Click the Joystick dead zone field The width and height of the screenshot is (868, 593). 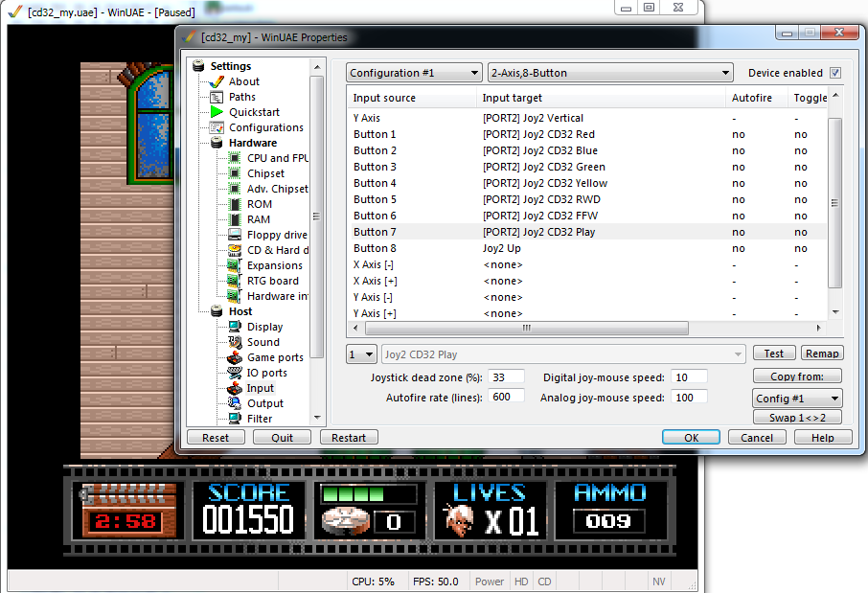point(506,377)
